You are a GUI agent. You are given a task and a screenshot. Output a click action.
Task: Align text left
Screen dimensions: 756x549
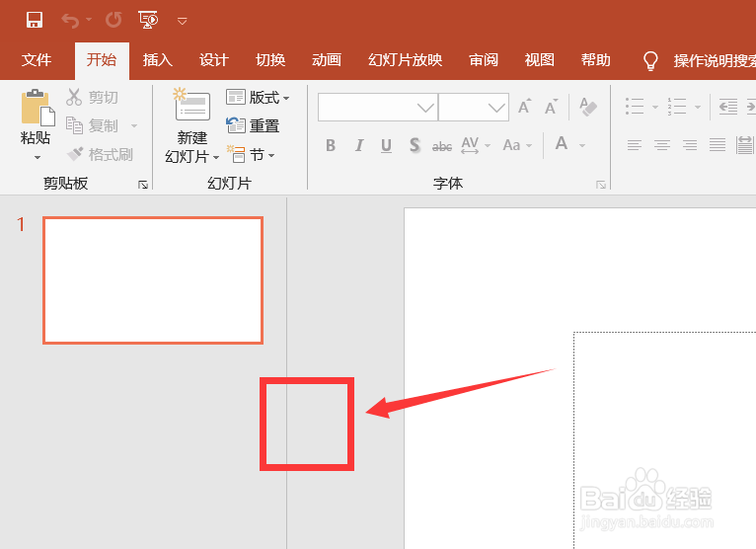pyautogui.click(x=635, y=145)
